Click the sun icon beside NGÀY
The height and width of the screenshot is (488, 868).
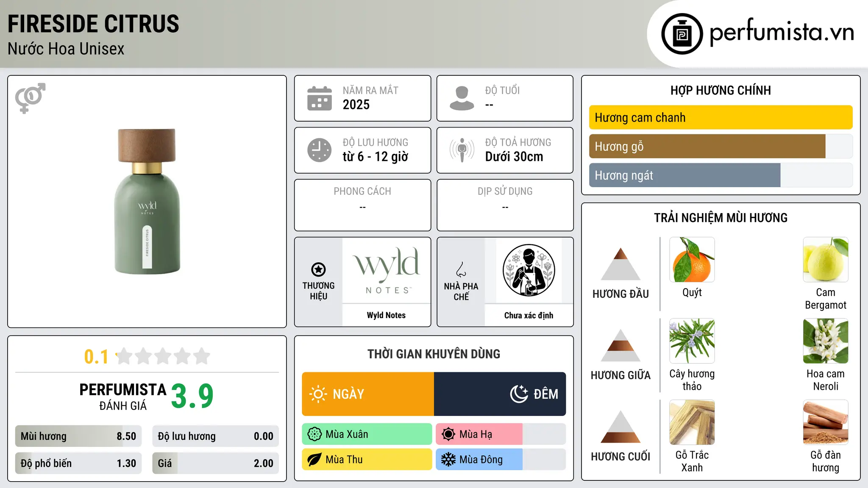coord(318,394)
